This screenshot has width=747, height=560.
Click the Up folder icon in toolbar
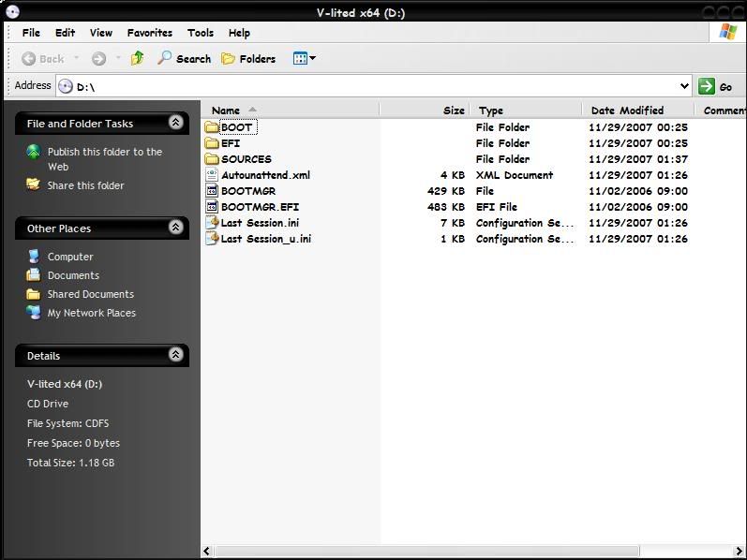[137, 58]
